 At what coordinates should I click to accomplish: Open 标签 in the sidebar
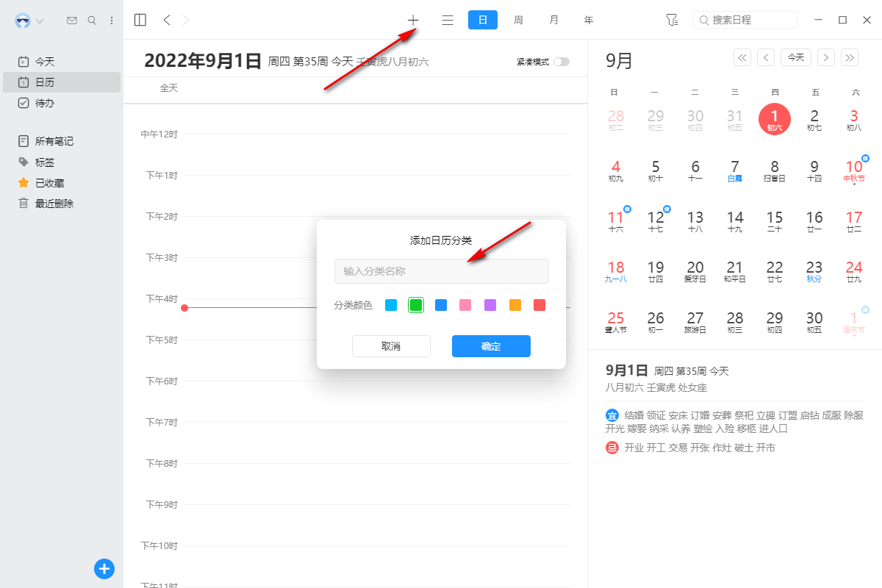(62, 162)
